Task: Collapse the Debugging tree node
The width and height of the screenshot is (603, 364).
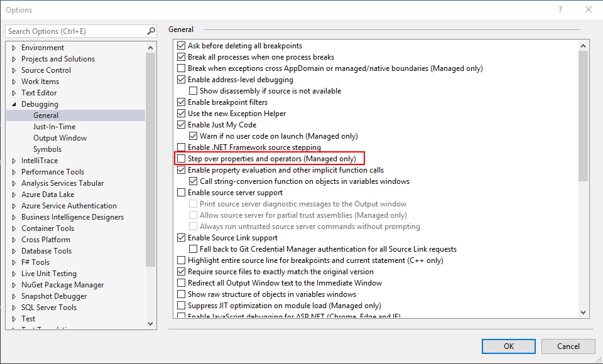Action: 14,104
